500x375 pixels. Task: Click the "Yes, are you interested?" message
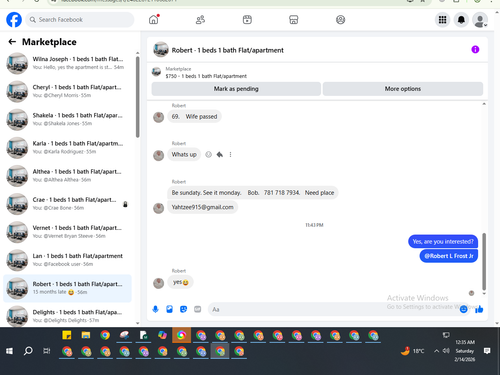[443, 242]
